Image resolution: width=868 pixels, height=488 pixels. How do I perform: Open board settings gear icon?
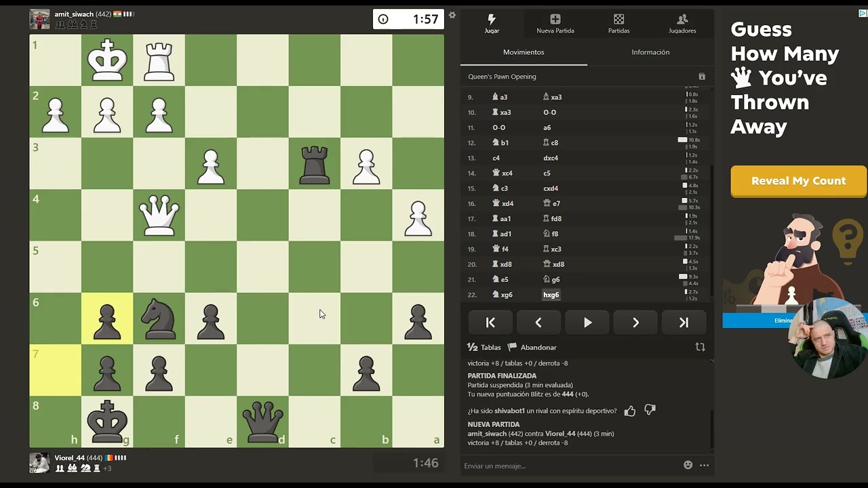coord(452,15)
